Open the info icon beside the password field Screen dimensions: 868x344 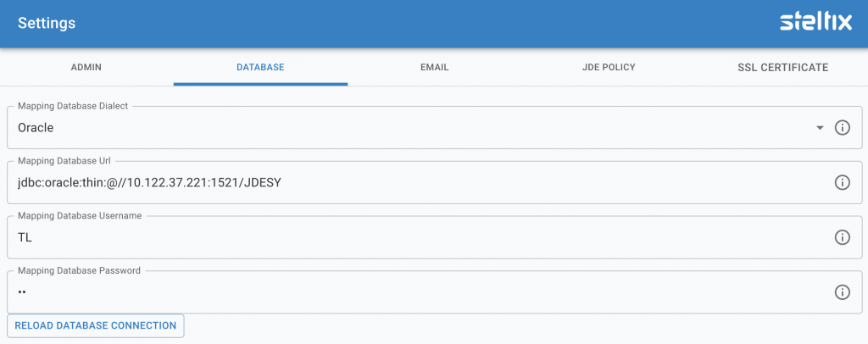[842, 292]
